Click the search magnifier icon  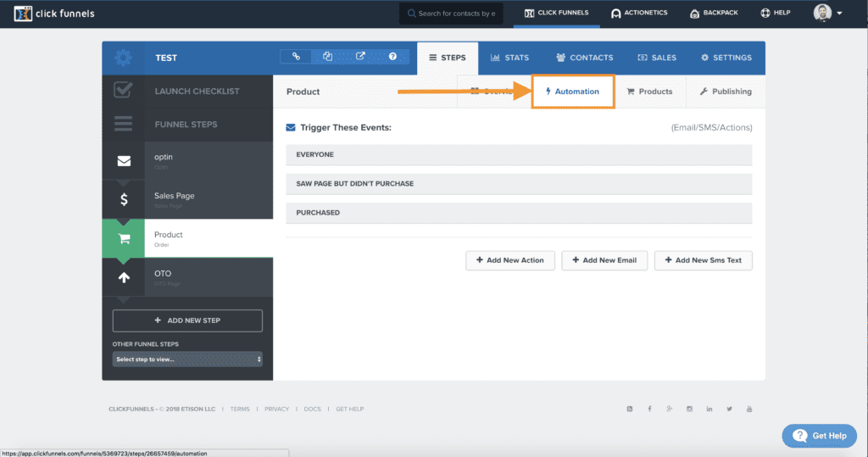(x=411, y=14)
